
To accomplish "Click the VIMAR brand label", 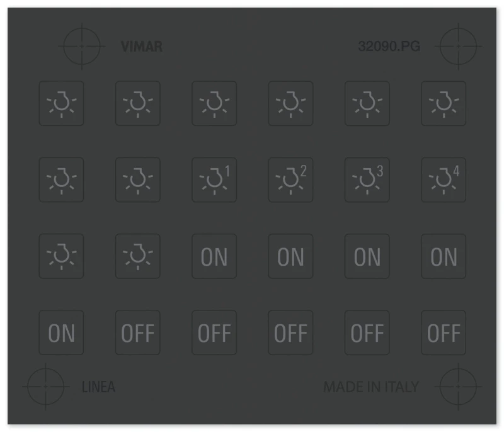I will coord(142,47).
